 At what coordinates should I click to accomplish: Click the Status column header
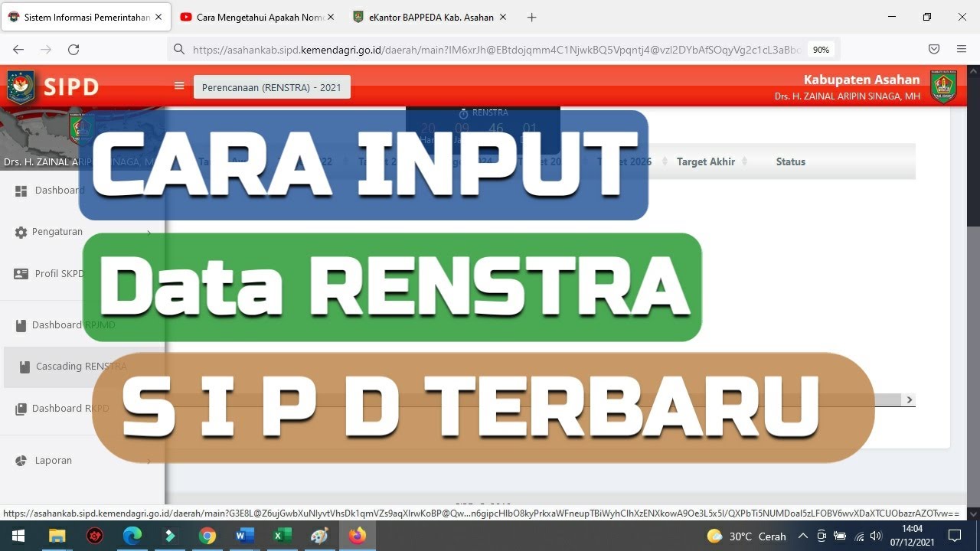click(x=790, y=161)
